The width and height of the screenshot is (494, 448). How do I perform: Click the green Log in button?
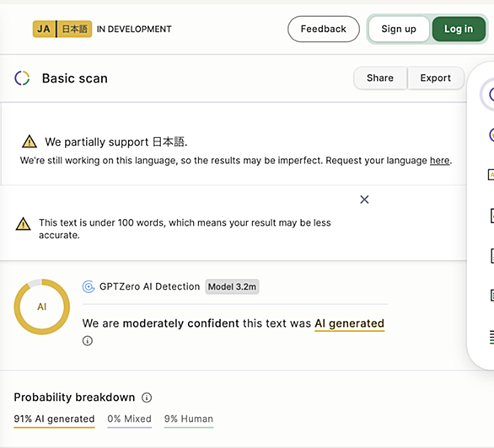pos(459,29)
